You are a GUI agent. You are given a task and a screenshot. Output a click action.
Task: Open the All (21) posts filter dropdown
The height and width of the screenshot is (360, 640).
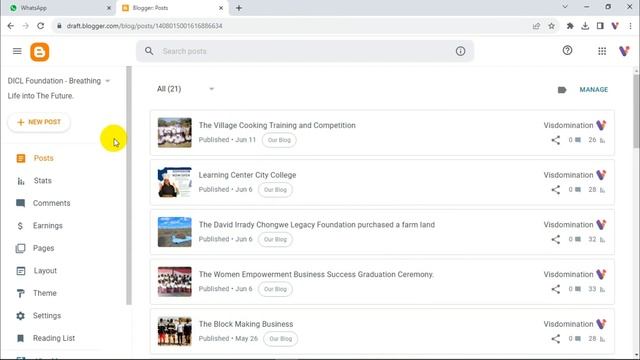(186, 89)
